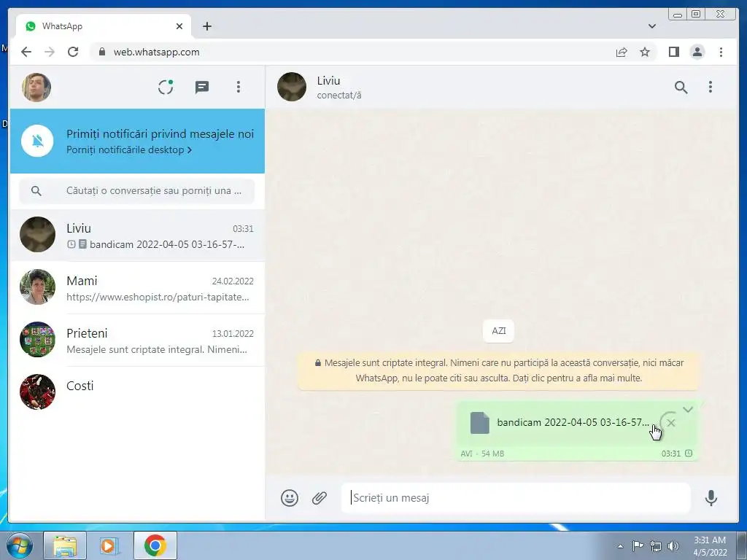This screenshot has width=747, height=560.
Task: Go forward in browser
Action: [50, 52]
